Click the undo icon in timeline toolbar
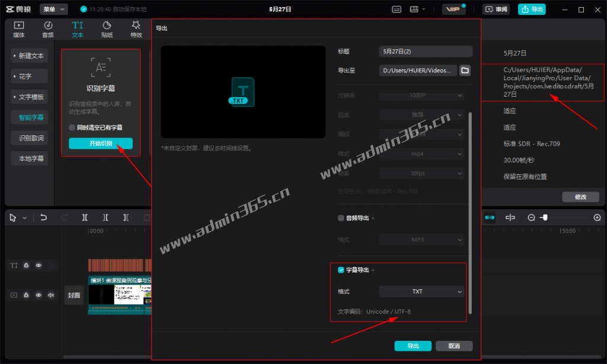The image size is (607, 364). (44, 218)
